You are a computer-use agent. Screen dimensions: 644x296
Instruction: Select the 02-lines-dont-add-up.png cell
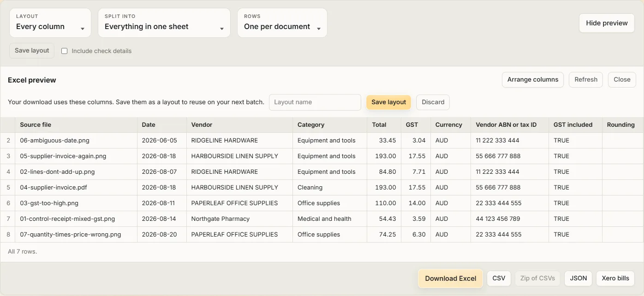coord(76,172)
